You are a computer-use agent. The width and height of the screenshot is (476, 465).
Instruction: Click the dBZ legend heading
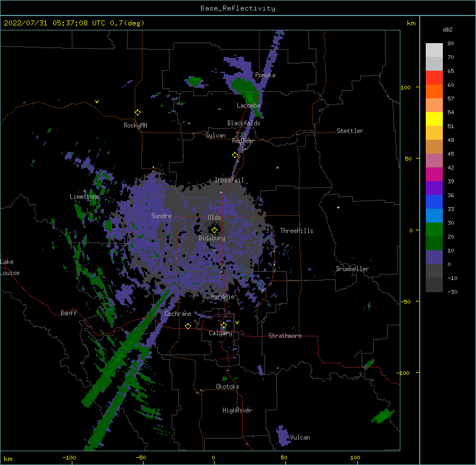pos(447,30)
